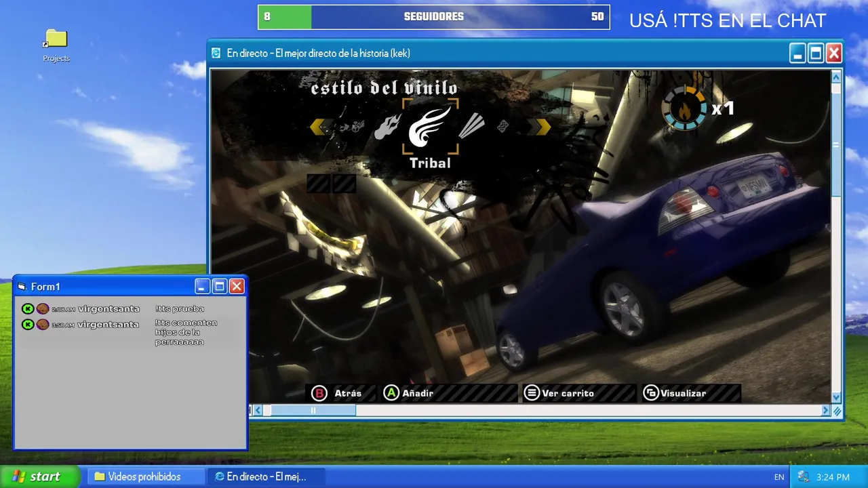The image size is (868, 488).
Task: Switch to Videos prohibidos taskbar item
Action: pos(146,476)
